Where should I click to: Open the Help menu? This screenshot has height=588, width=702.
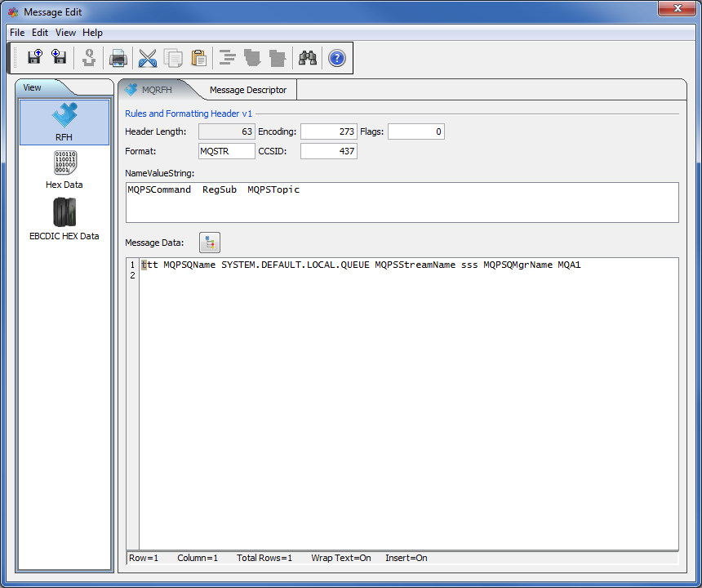click(93, 33)
